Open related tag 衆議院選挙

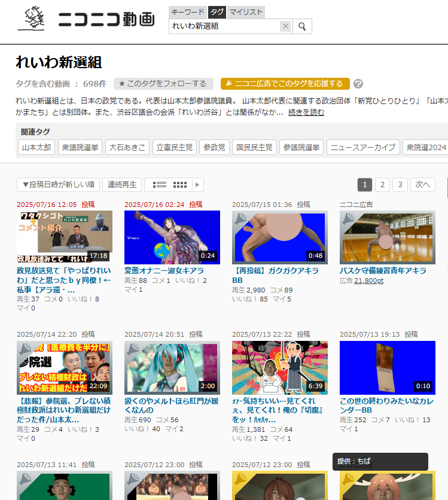(x=80, y=147)
